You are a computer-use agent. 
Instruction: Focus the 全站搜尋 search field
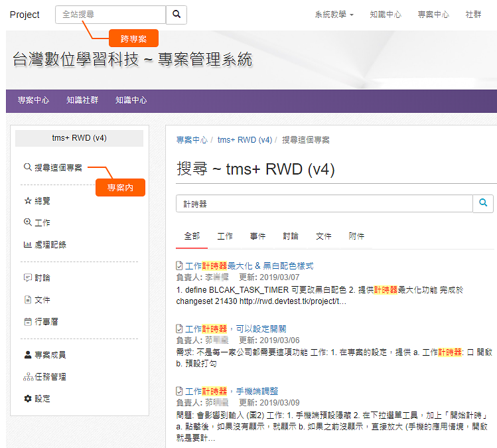tap(110, 15)
